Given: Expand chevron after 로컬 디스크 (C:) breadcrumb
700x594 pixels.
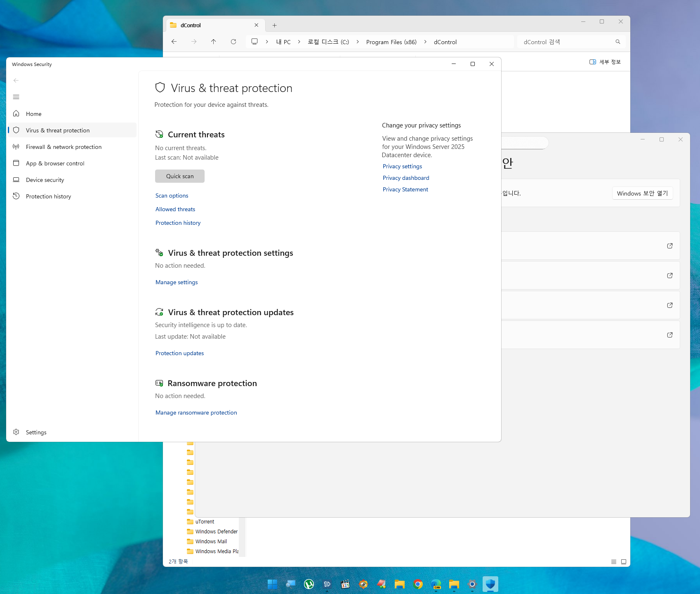Looking at the screenshot, I should [x=358, y=42].
